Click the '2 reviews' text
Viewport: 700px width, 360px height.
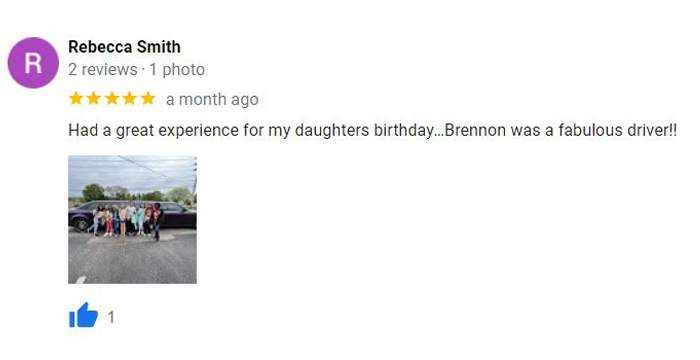point(103,70)
